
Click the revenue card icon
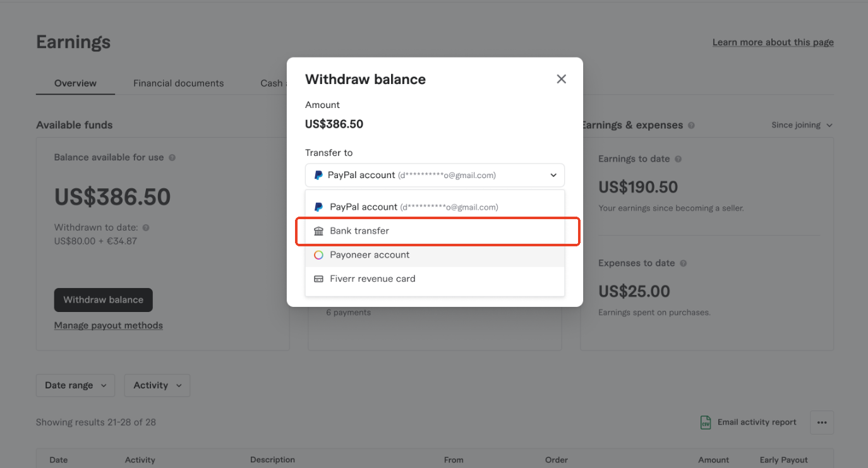[x=319, y=279]
